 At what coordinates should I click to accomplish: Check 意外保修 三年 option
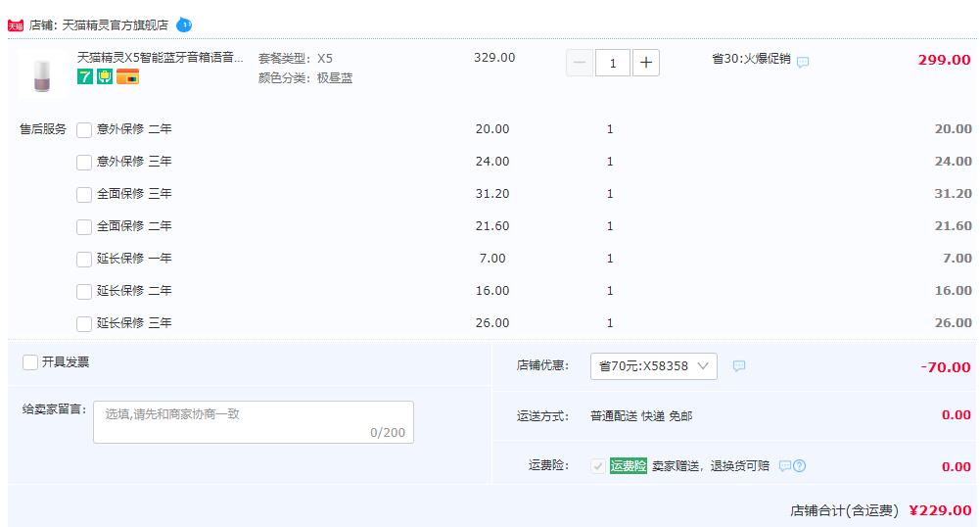point(84,162)
